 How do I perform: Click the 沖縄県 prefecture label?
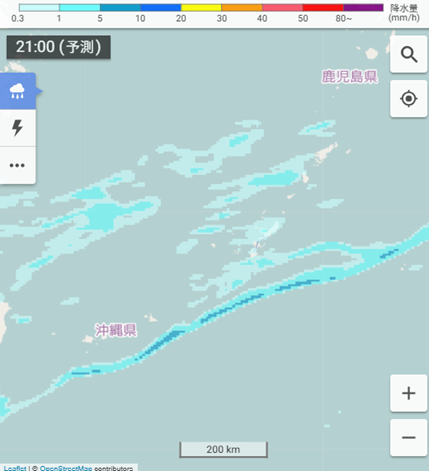[x=116, y=330]
